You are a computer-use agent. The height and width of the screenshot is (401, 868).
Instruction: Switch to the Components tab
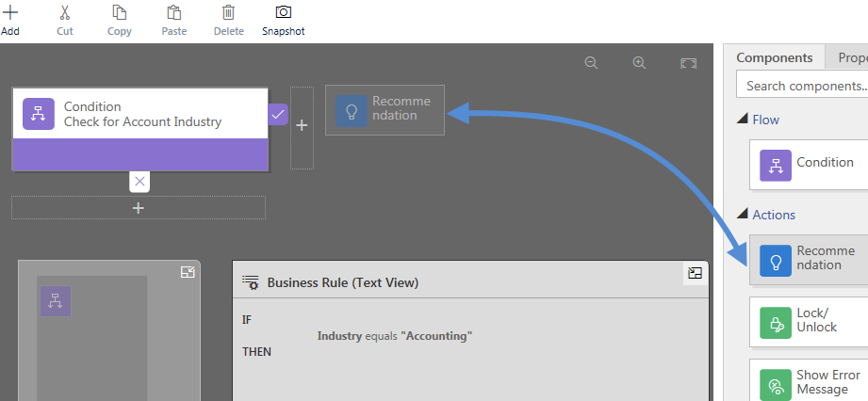[774, 57]
